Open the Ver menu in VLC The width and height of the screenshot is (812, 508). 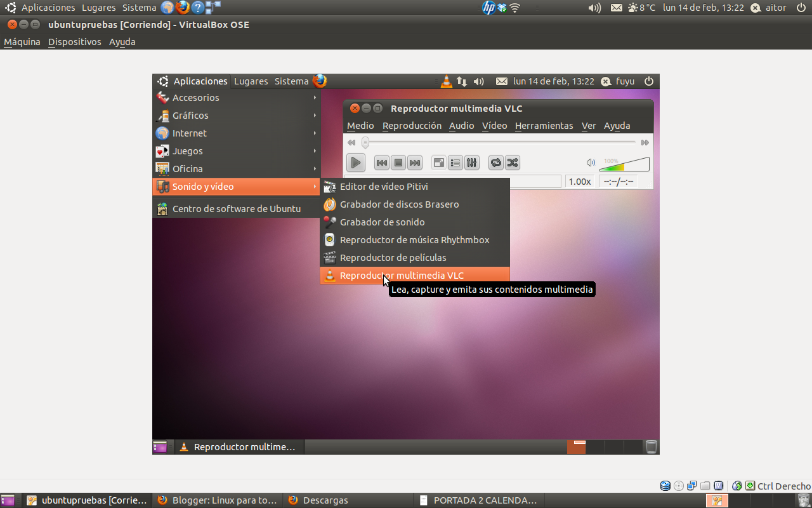point(589,126)
